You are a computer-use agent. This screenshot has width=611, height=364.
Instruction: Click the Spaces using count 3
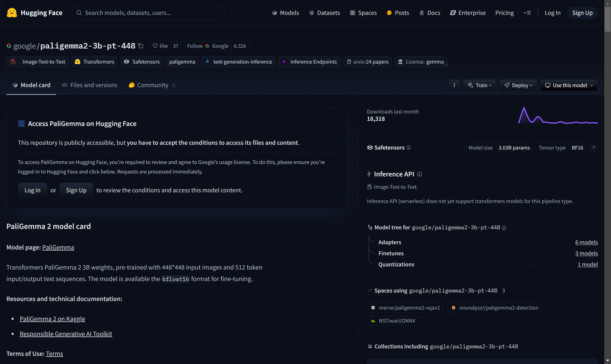click(x=503, y=291)
